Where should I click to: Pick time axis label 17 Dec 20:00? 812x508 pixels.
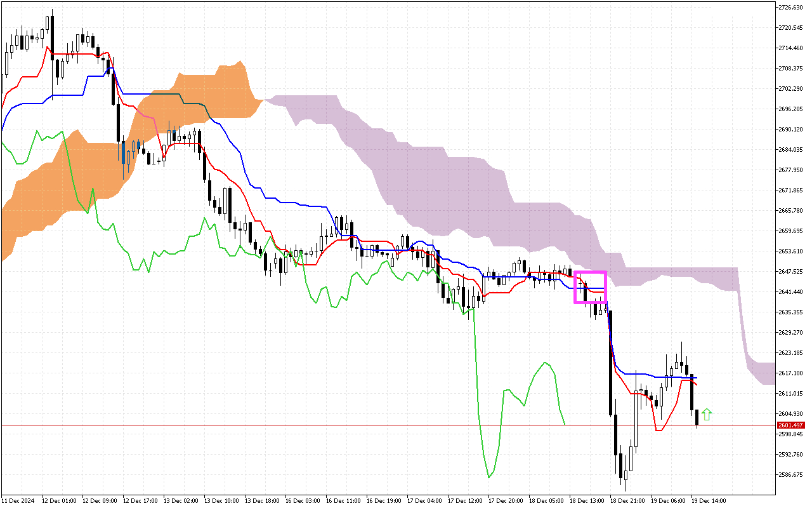[506, 501]
